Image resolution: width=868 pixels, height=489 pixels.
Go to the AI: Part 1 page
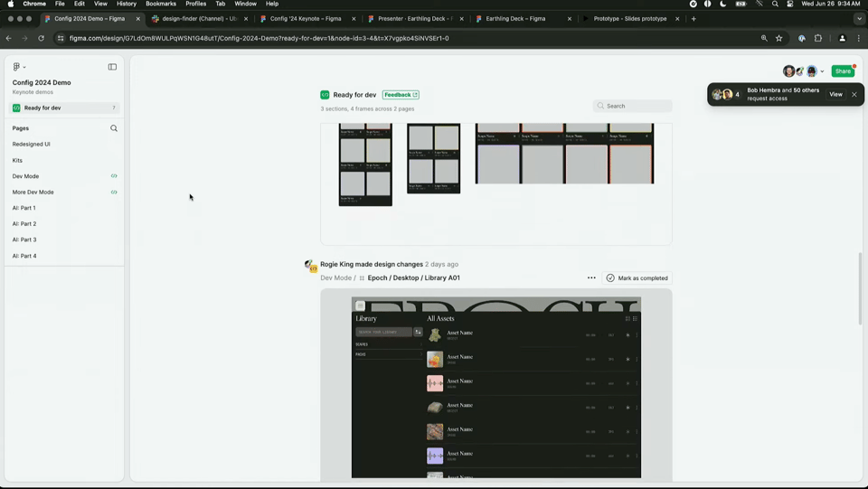tap(24, 208)
